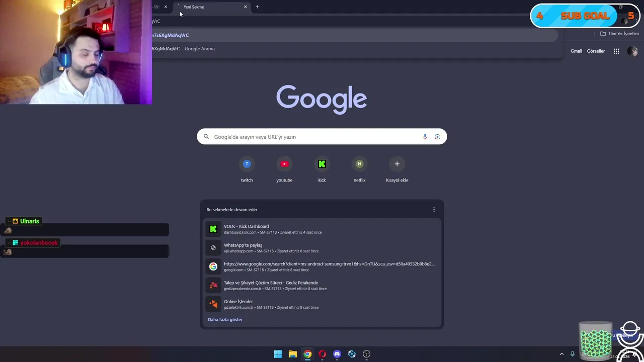Open Tüm Yer İşaretleri bookmarks folder
The height and width of the screenshot is (362, 644).
pos(619,34)
